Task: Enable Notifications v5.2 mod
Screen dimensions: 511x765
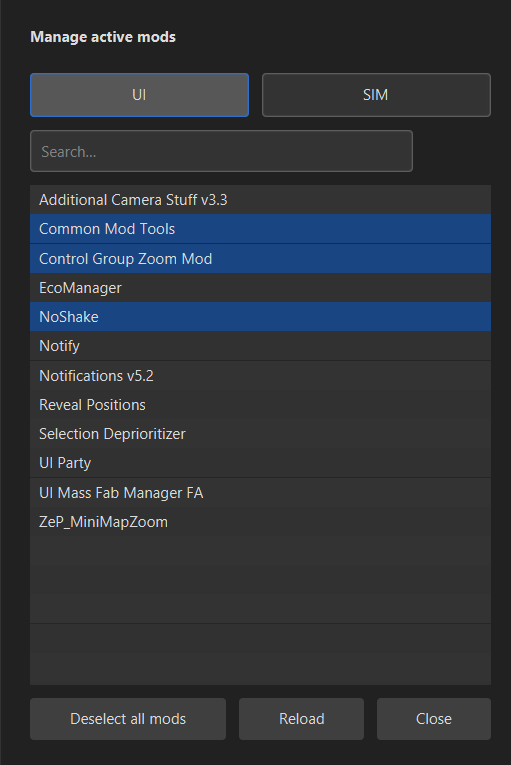Action: point(261,376)
